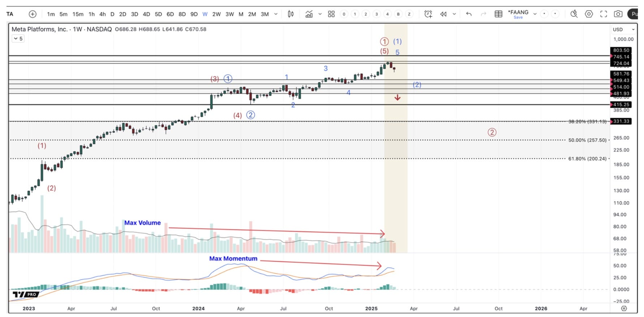
Task: Select quick layout button 2
Action: pos(366,14)
